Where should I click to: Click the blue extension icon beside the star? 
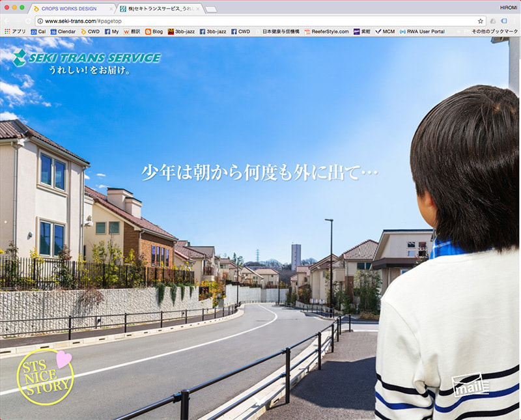(503, 21)
